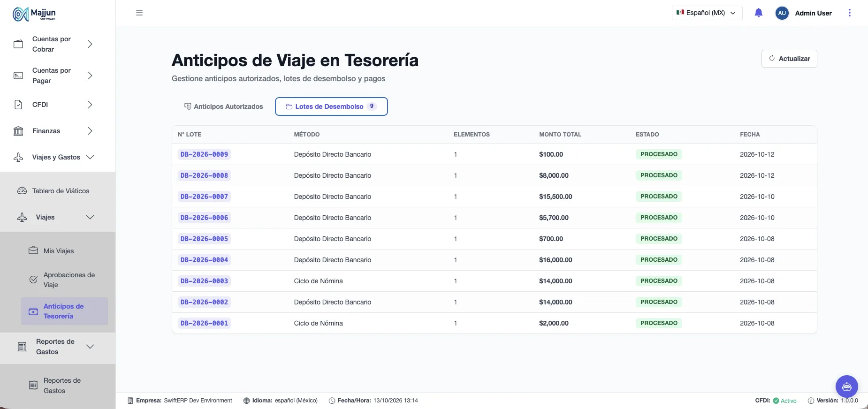Image resolution: width=868 pixels, height=409 pixels.
Task: Click the CFDI document icon
Action: tap(18, 105)
